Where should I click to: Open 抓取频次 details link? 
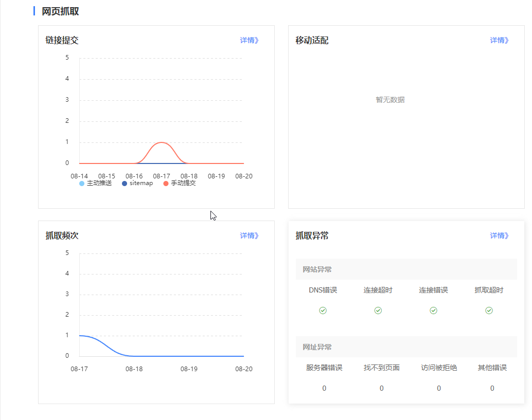pos(249,235)
